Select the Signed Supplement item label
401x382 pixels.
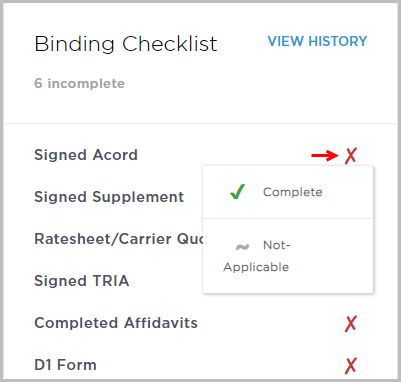pos(109,197)
